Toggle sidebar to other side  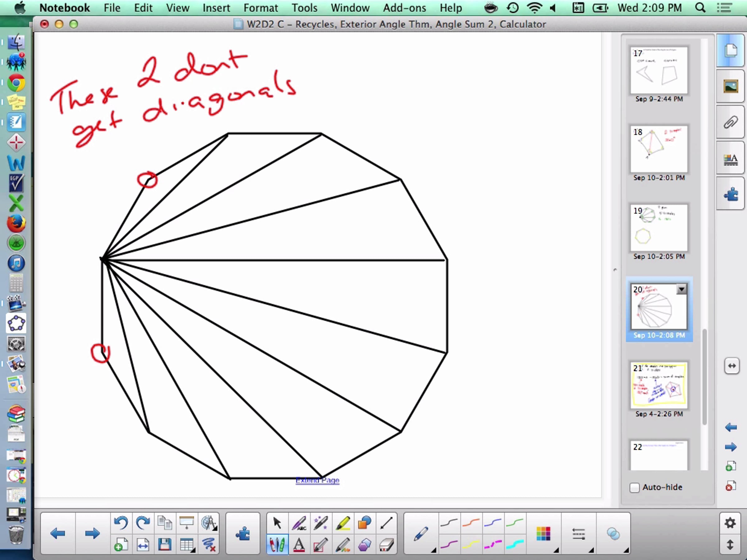[x=731, y=366]
